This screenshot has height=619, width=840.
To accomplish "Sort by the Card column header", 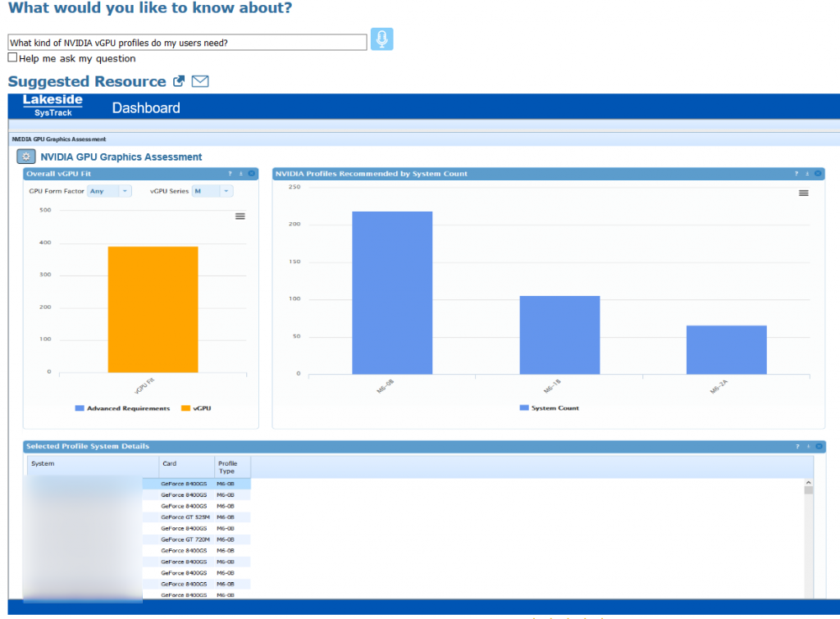I will click(x=186, y=467).
